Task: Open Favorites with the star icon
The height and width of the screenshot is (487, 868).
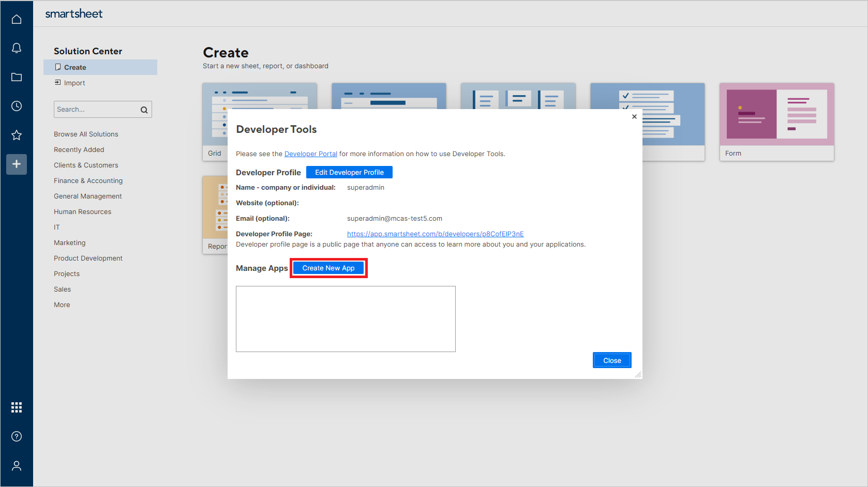Action: tap(17, 135)
